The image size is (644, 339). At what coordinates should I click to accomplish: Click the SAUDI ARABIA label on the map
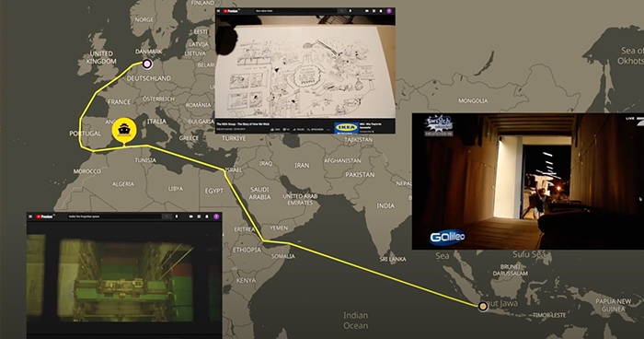tap(259, 193)
